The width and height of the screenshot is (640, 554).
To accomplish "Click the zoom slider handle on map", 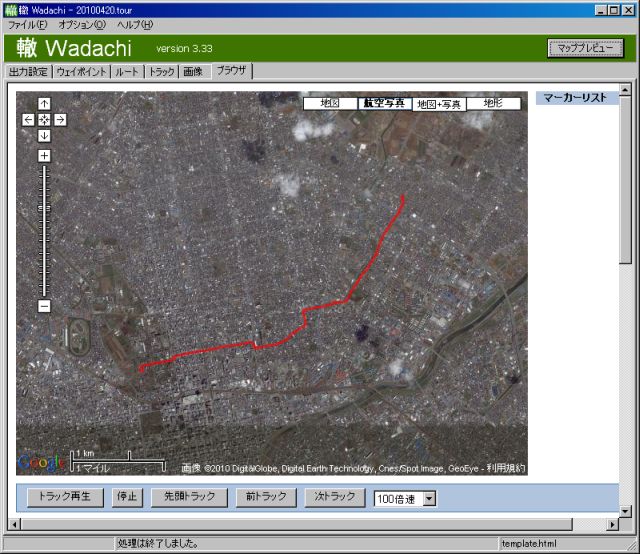I will click(44, 209).
